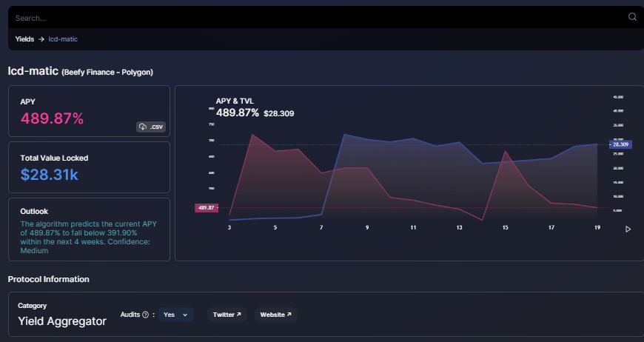The height and width of the screenshot is (342, 644).
Task: Click the Outlook prediction text
Action: (x=89, y=238)
